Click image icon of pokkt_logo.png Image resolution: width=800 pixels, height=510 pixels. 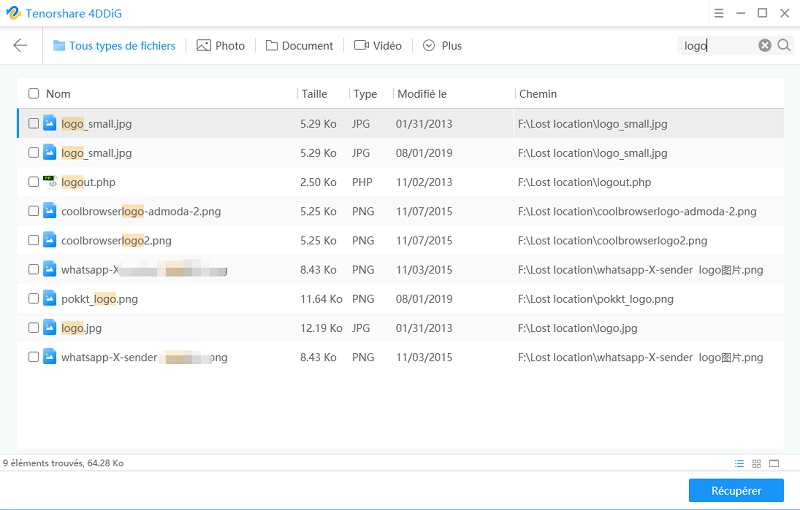pyautogui.click(x=49, y=298)
